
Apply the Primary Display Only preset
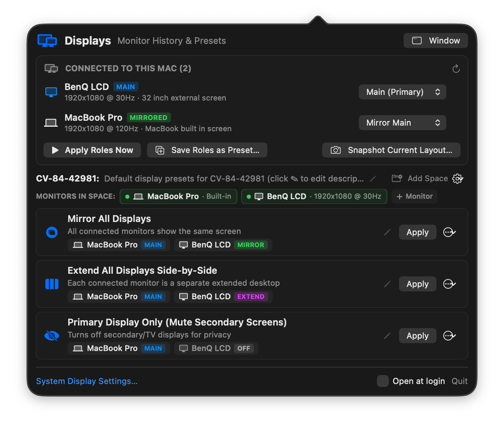point(417,336)
